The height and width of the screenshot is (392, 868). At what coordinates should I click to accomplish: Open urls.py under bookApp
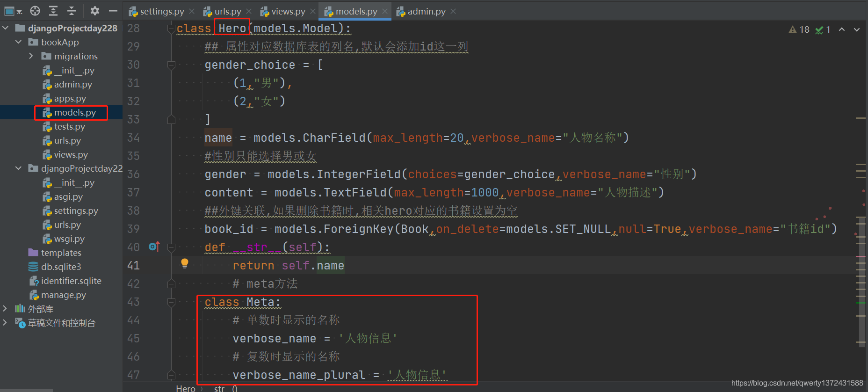(62, 140)
